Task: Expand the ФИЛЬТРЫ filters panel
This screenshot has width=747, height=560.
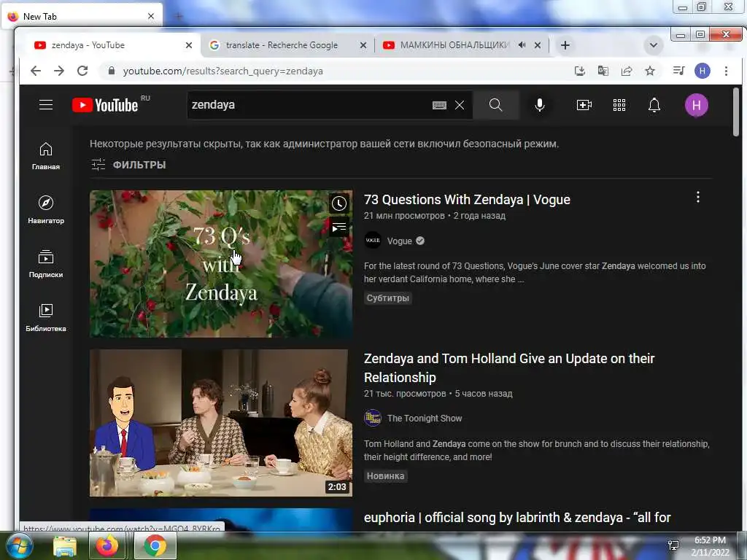Action: (128, 165)
